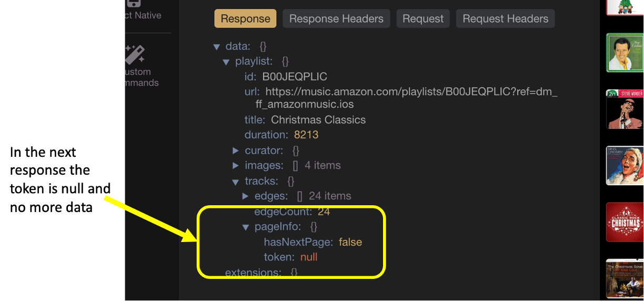Screen dimensions: 644x301
Task: View the Request Headers tab
Action: click(505, 18)
